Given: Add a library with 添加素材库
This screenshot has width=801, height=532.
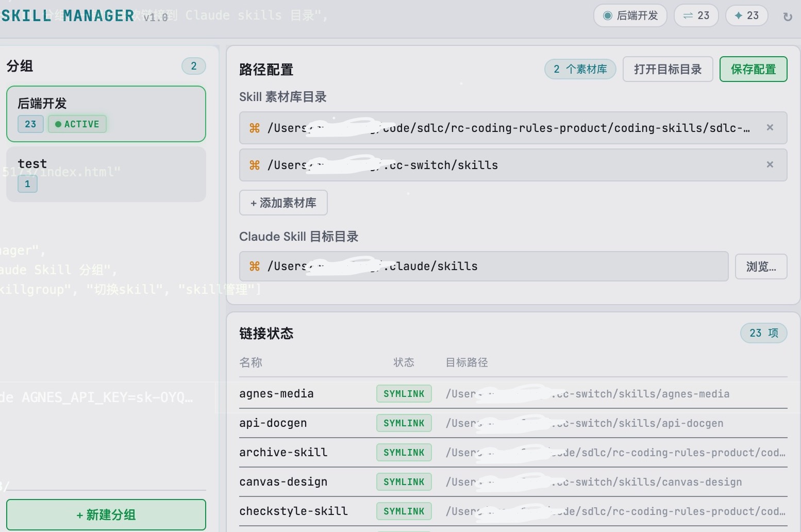Looking at the screenshot, I should (283, 203).
